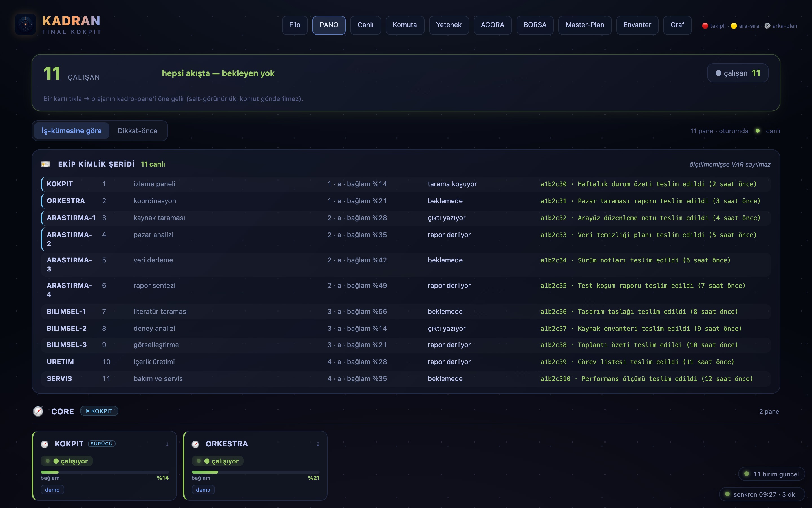Click the arka-plan gear icon
The width and height of the screenshot is (812, 508).
767,26
